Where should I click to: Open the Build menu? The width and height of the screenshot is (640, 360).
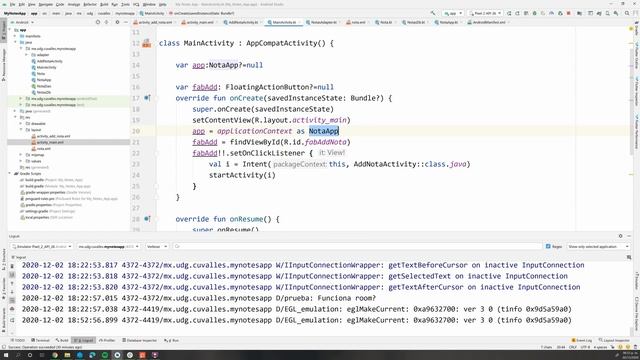104,4
